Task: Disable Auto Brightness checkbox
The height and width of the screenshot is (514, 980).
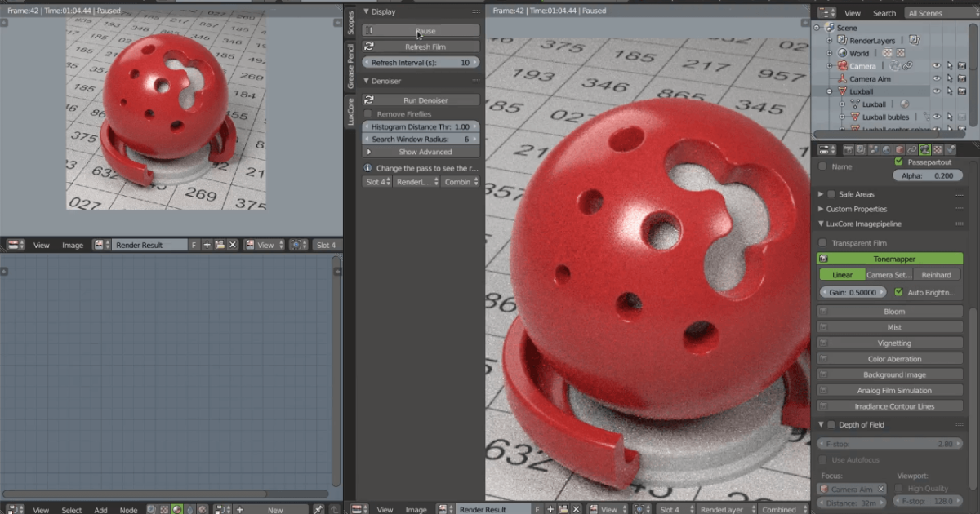Action: 899,292
